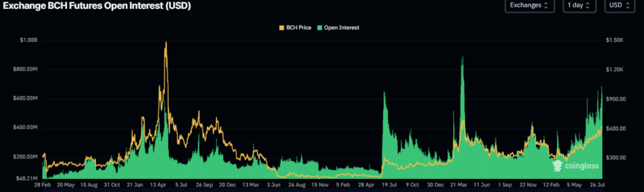This screenshot has height=192, width=644.
Task: Click the $1.00B left axis label
Action: click(x=28, y=41)
